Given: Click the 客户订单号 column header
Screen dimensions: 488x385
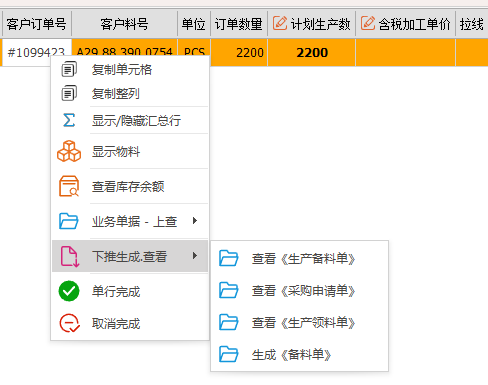Looking at the screenshot, I should 37,24.
